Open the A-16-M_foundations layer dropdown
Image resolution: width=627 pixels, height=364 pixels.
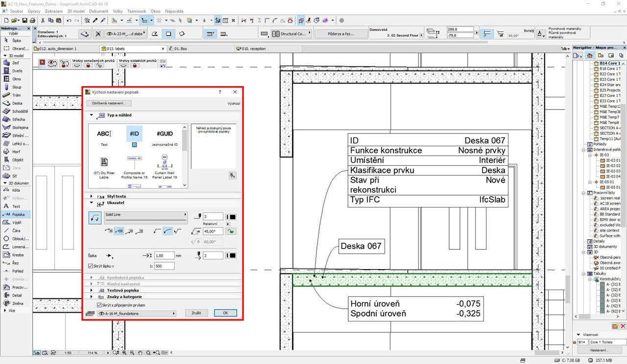(137, 313)
